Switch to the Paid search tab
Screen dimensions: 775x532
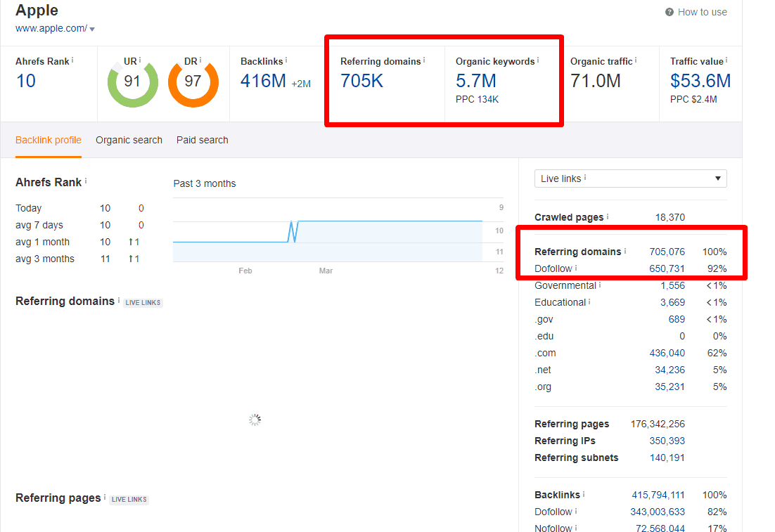[x=202, y=140]
